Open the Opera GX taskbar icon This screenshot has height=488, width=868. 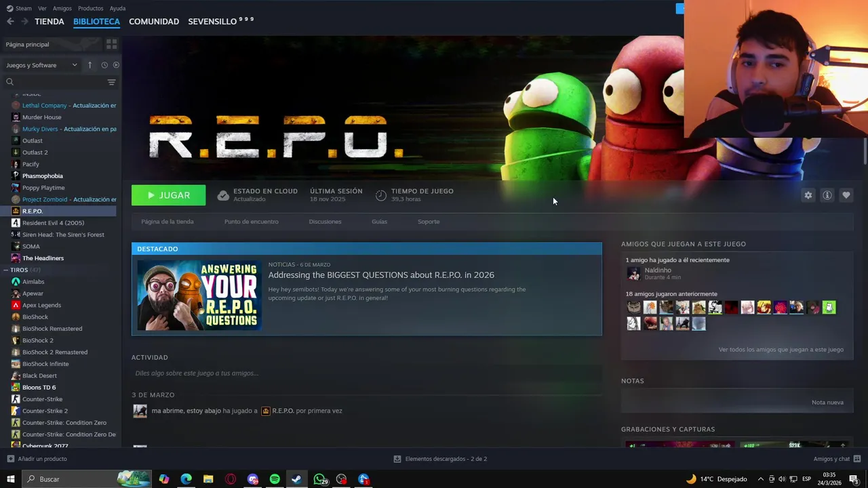pos(231,479)
